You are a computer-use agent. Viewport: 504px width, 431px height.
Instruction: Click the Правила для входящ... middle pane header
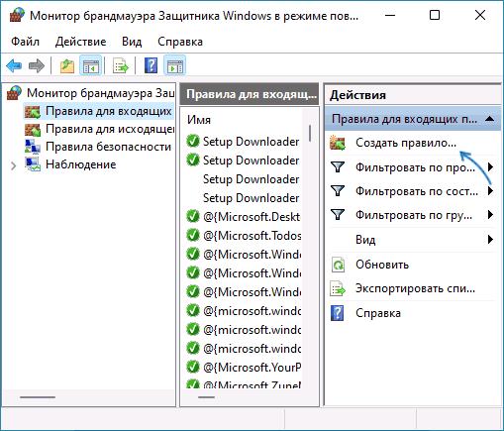pyautogui.click(x=250, y=94)
